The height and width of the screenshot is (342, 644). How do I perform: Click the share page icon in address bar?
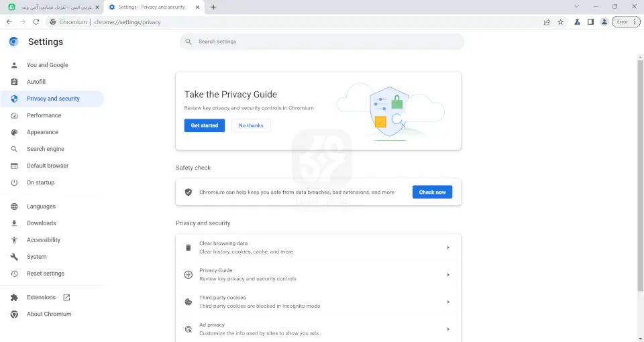coord(547,21)
